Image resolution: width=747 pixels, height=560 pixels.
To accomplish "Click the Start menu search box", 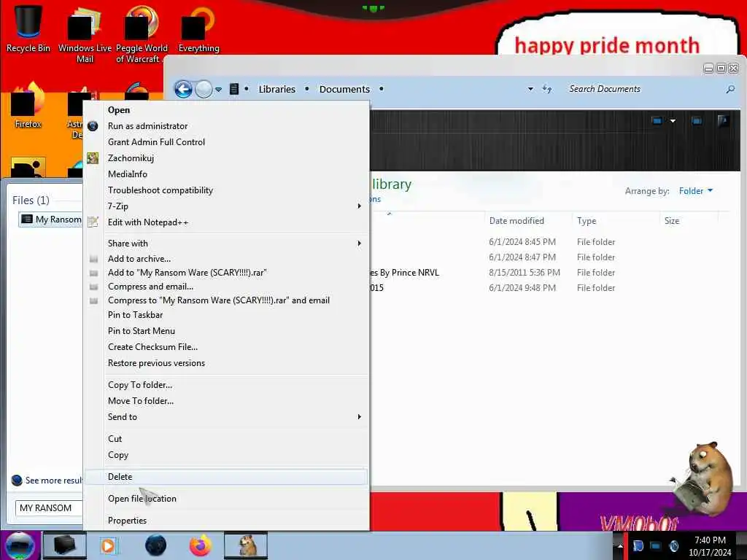I will tap(49, 508).
